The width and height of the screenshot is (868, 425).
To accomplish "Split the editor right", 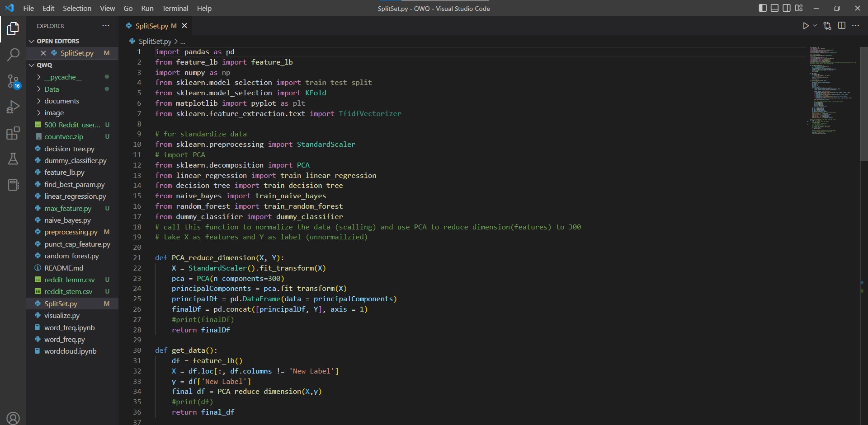I will [x=842, y=26].
